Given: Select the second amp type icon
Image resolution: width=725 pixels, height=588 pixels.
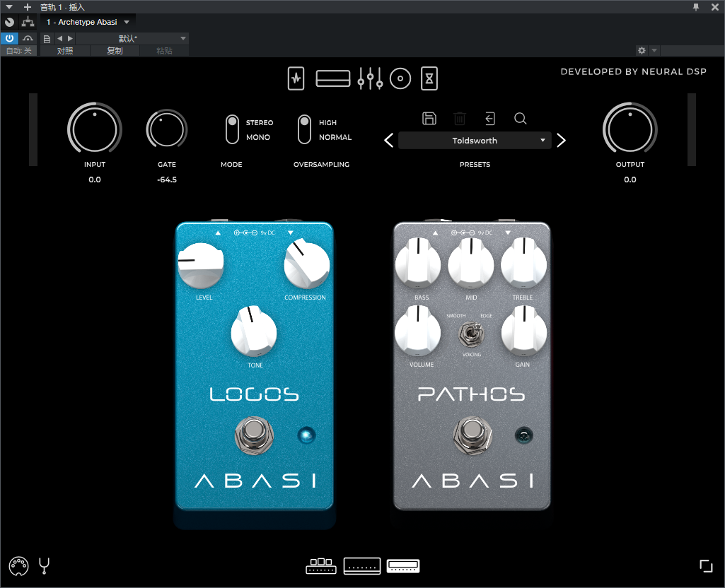Looking at the screenshot, I should click(362, 566).
